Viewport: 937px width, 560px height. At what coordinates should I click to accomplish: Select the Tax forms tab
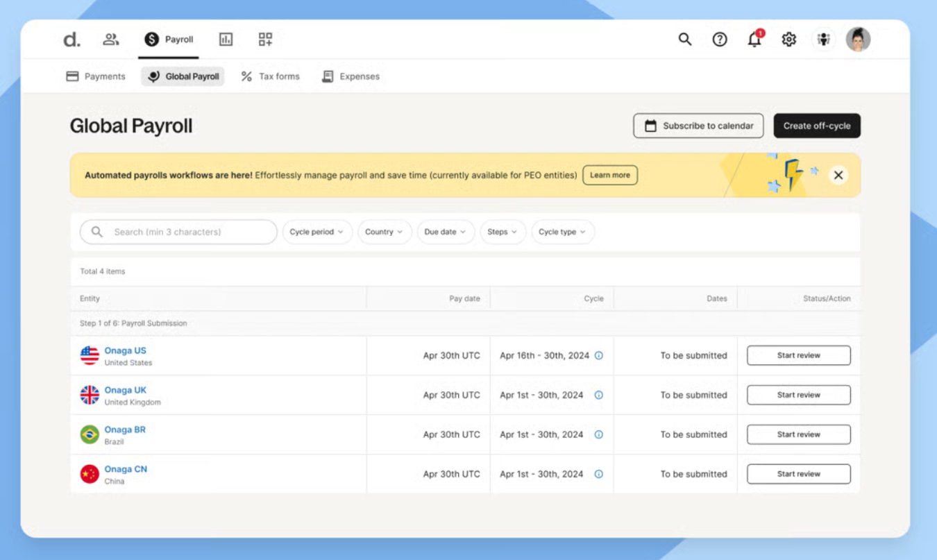click(x=270, y=76)
